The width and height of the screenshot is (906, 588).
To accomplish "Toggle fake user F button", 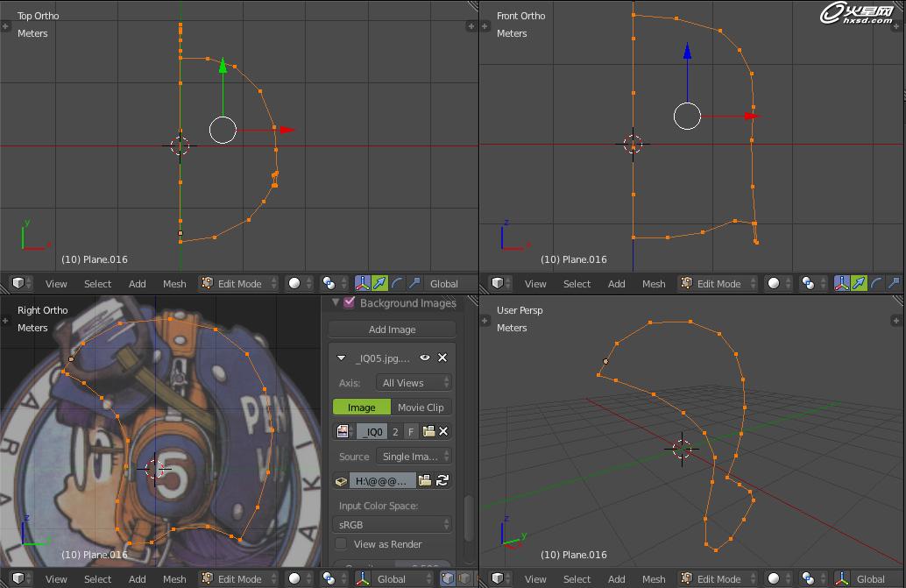I will tap(411, 431).
